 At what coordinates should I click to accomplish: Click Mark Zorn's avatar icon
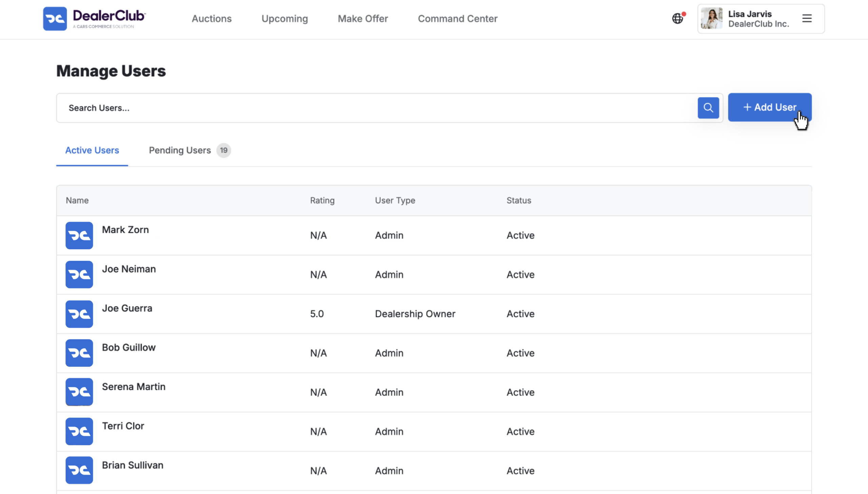[x=79, y=235]
